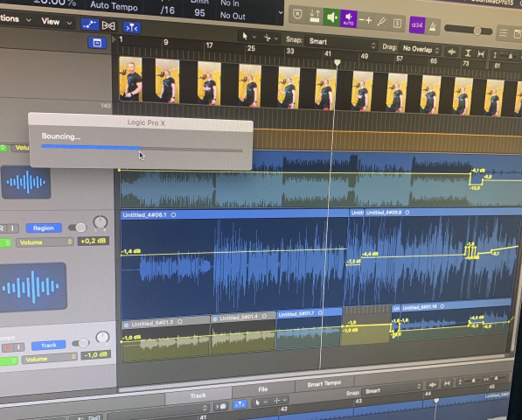This screenshot has height=420, width=522.
Task: Switch to the Track tab
Action: [x=198, y=395]
